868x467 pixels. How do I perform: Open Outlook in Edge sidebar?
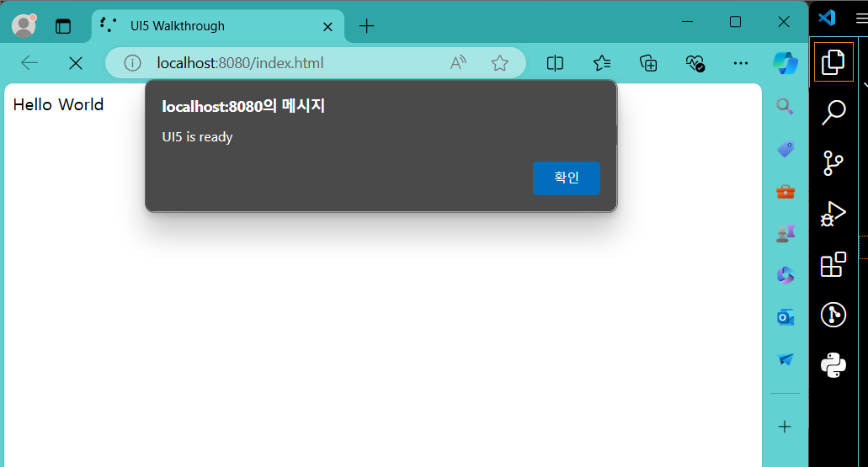785,317
